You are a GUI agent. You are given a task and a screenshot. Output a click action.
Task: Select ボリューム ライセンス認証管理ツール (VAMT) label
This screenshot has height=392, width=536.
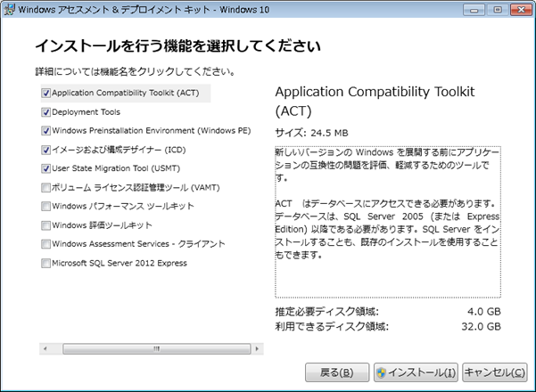136,187
